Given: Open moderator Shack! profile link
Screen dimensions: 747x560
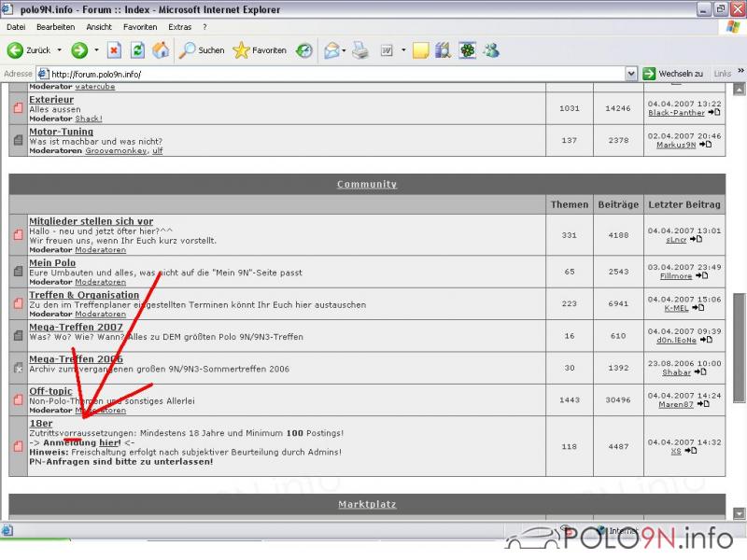Looking at the screenshot, I should point(89,119).
